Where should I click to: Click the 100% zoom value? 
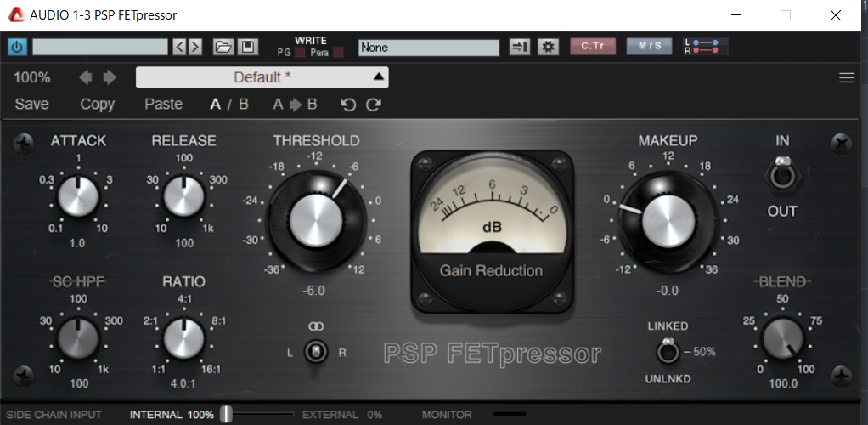pos(32,77)
